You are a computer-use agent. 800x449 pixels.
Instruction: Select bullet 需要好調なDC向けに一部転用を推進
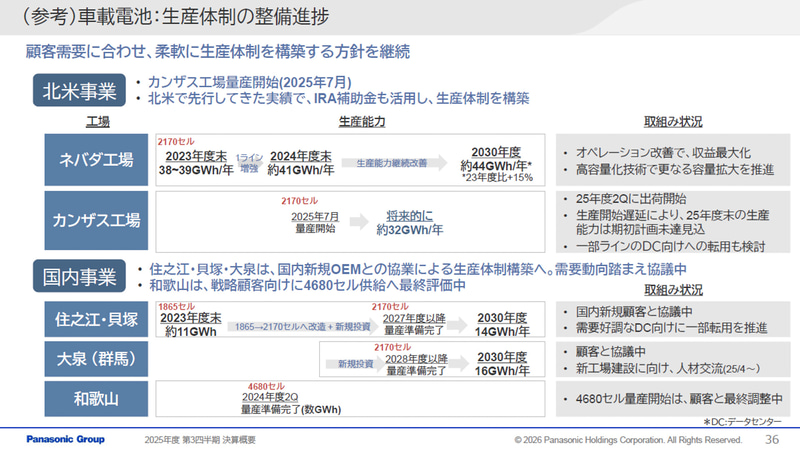point(671,328)
